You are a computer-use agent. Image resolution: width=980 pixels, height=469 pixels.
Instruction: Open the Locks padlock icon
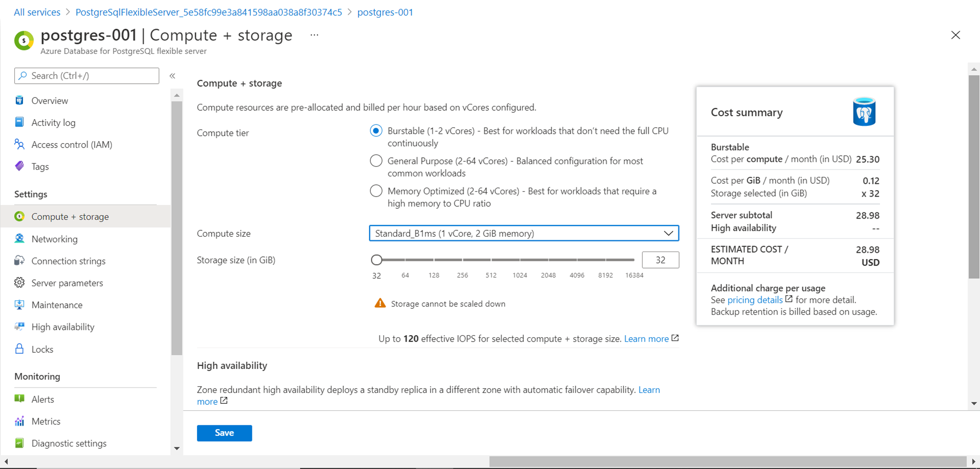[x=20, y=349]
